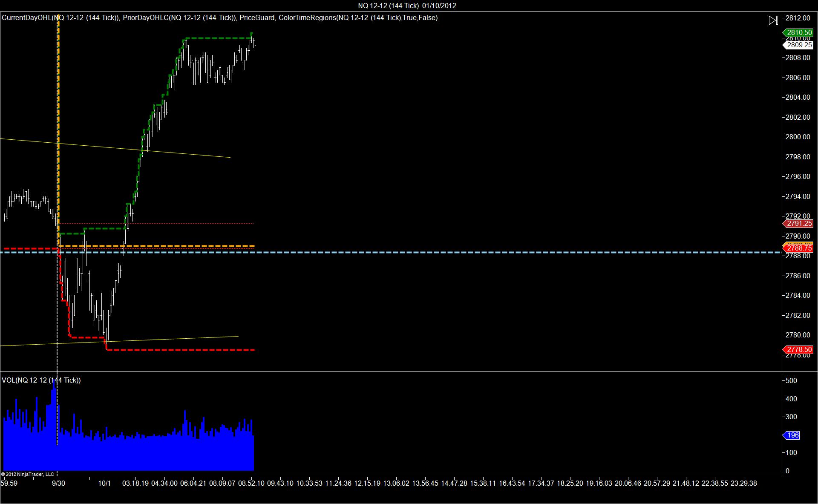Screen dimensions: 818x504
Task: Click the 2796.00 price axis label
Action: [x=798, y=176]
